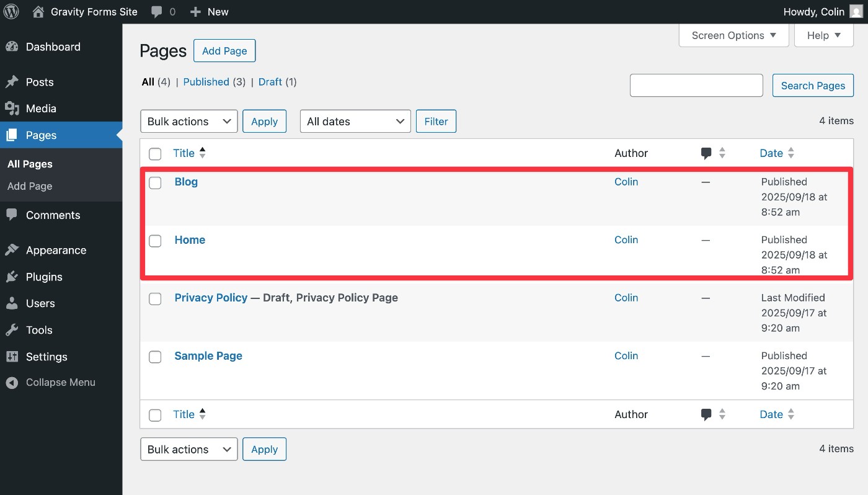Open the WordPress logo menu
This screenshot has width=868, height=495.
11,11
